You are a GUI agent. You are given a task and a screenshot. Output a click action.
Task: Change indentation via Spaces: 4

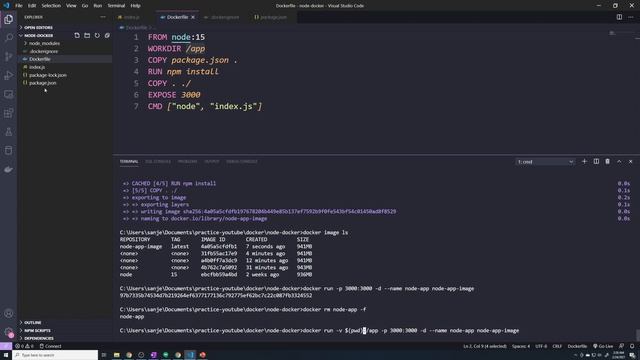521,346
